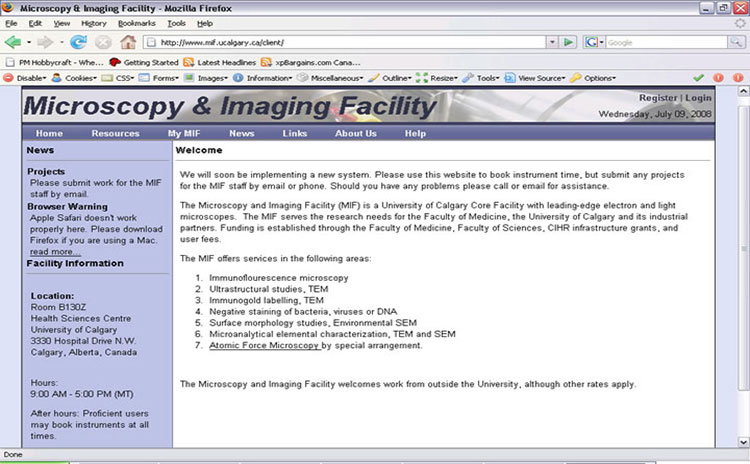Screen dimensions: 750x464
Task: Open the History menu
Action: click(94, 23)
